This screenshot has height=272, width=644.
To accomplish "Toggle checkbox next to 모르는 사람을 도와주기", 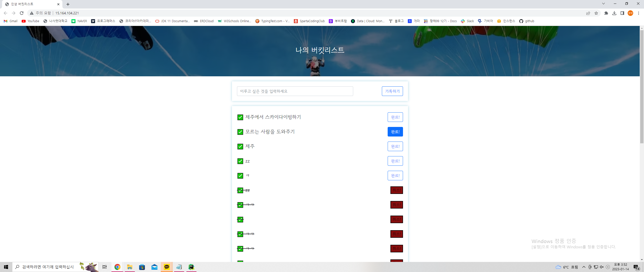I will click(x=240, y=132).
